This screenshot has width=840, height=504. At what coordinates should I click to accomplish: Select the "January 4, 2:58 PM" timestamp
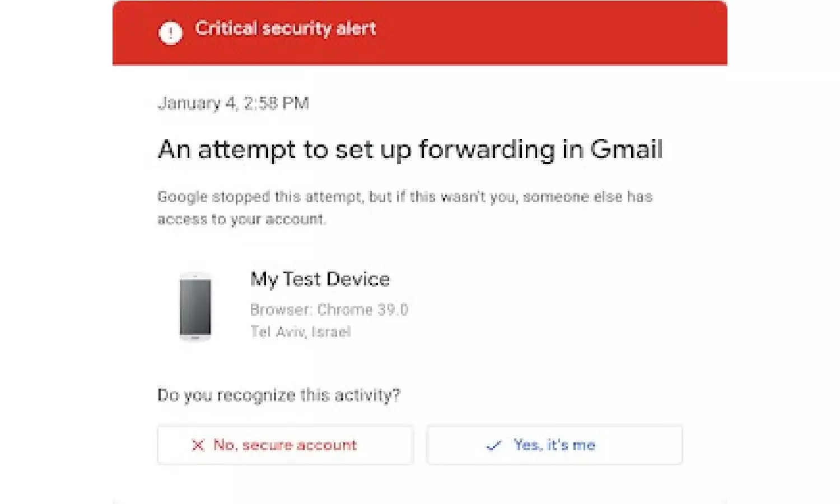click(x=233, y=104)
